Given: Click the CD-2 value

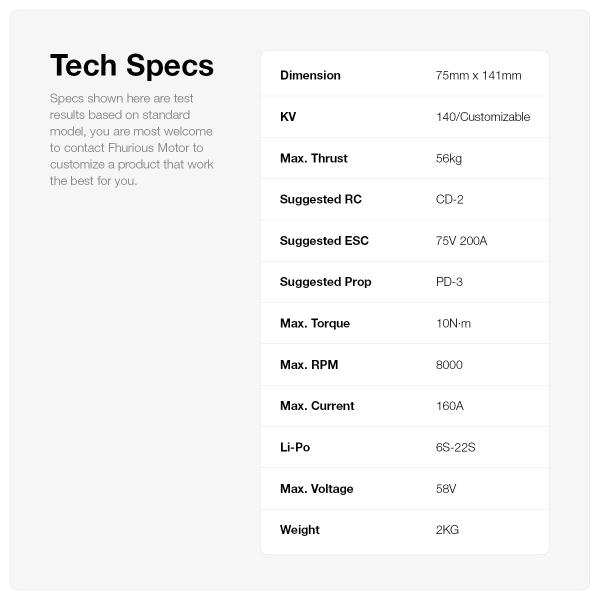Looking at the screenshot, I should click(x=450, y=200).
